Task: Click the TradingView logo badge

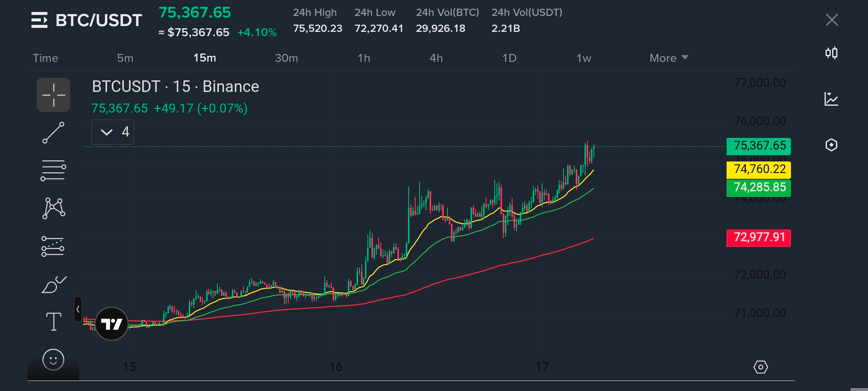Action: [x=111, y=324]
